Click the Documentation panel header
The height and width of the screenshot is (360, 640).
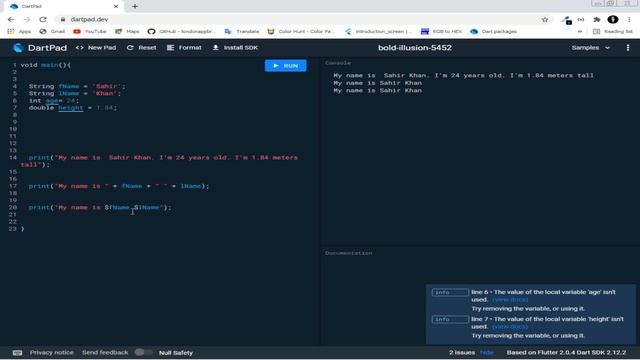pos(349,253)
